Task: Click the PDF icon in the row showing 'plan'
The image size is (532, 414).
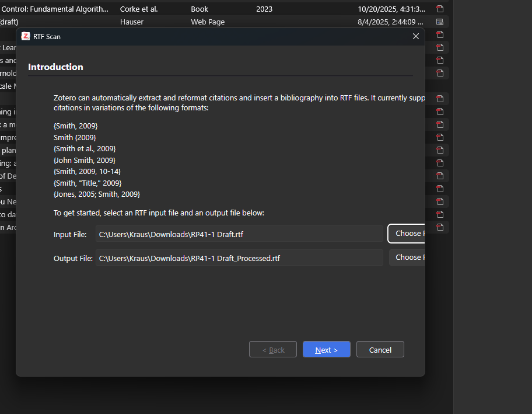Action: point(440,150)
